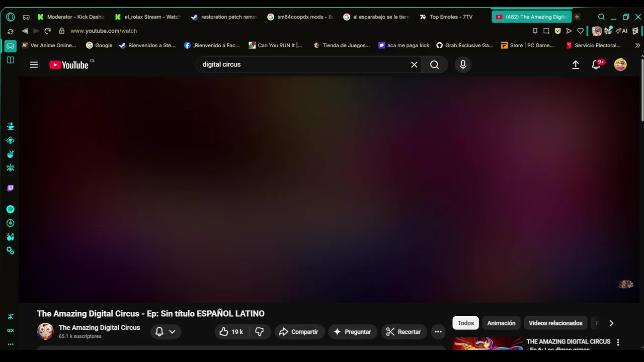The width and height of the screenshot is (644, 362).
Task: Open the YouTube hamburger guide menu
Action: click(x=34, y=65)
